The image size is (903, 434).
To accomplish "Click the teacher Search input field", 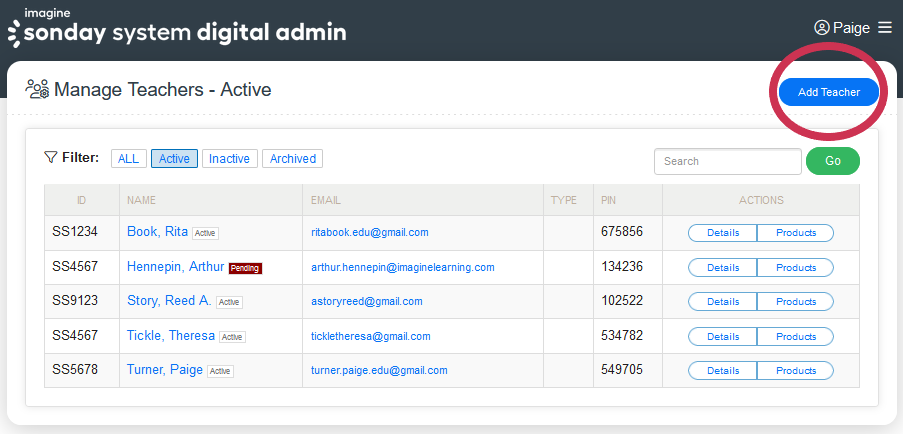I will (x=727, y=161).
